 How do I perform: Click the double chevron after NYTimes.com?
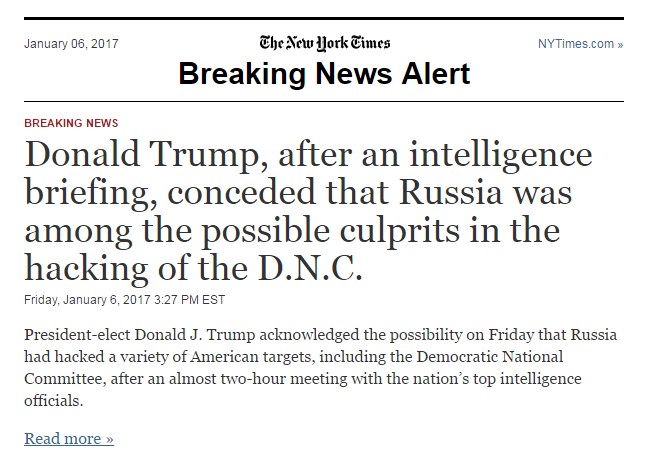click(x=620, y=45)
